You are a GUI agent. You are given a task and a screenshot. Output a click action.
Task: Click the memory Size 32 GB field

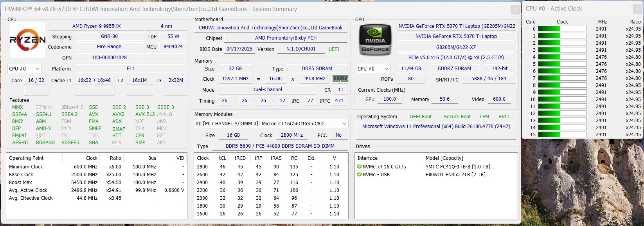[x=235, y=69]
